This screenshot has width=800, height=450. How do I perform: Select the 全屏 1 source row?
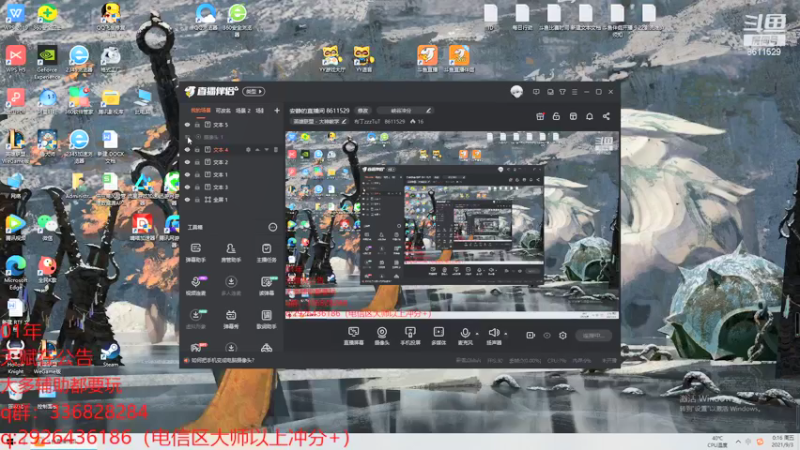(232, 199)
